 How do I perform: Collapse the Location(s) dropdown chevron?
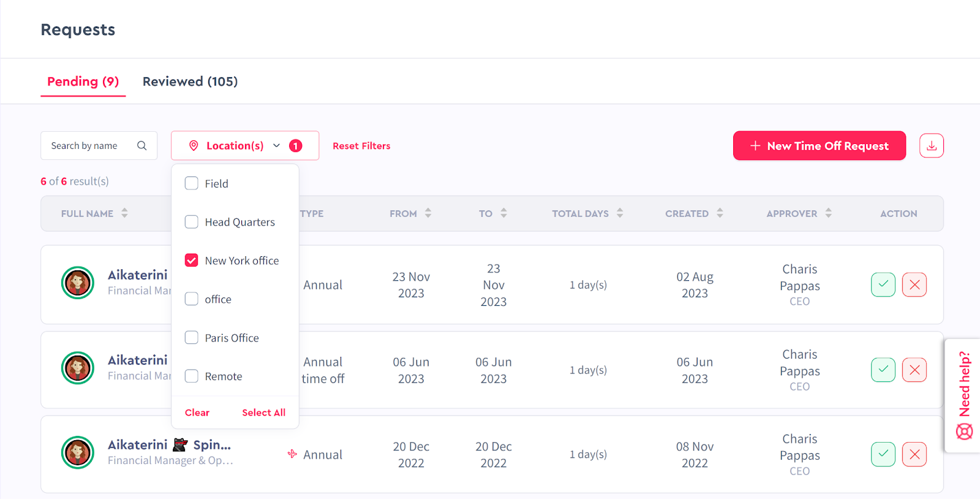coord(276,146)
